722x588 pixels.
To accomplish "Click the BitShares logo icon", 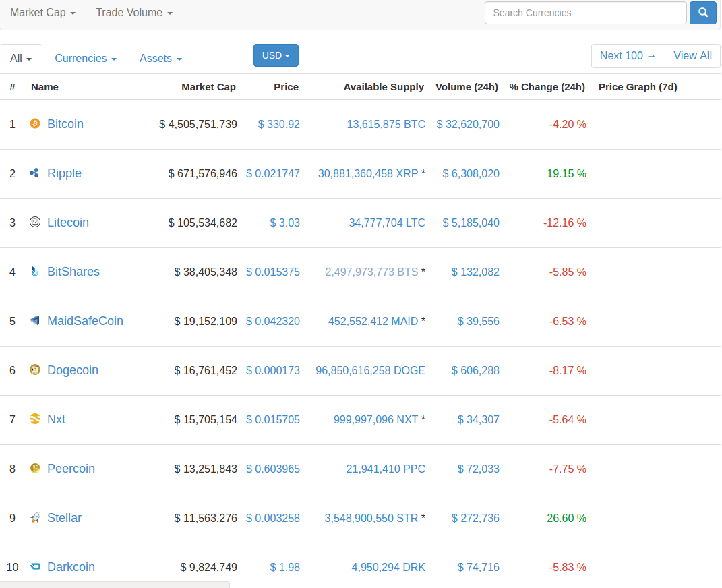I will (35, 272).
